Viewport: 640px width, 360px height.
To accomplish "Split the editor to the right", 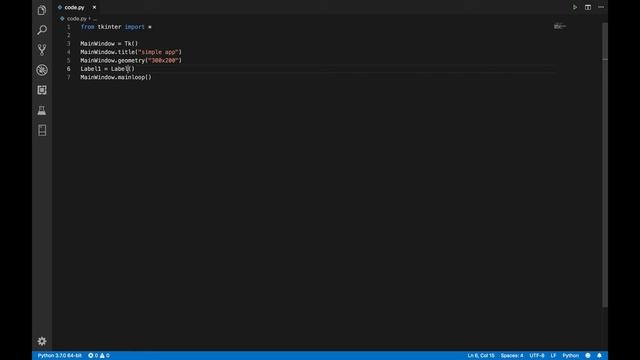I will coord(588,7).
